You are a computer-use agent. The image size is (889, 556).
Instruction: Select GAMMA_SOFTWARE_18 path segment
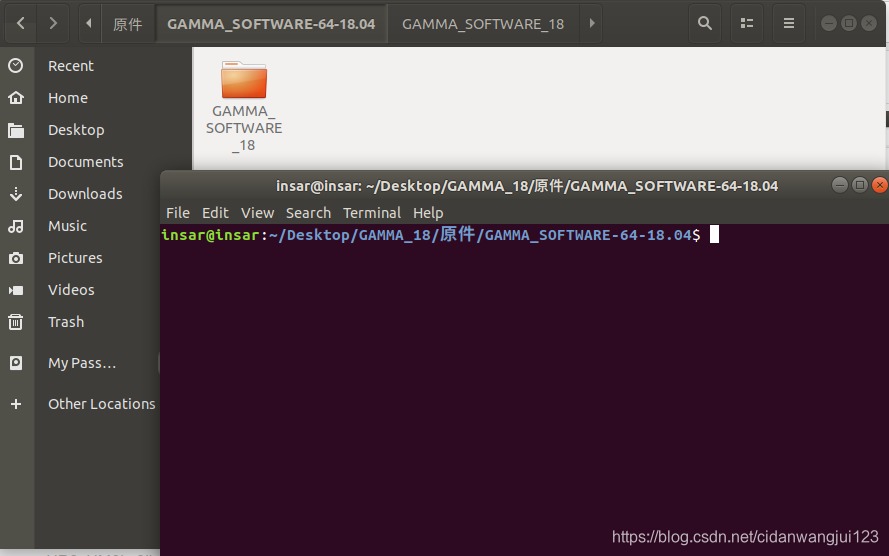pyautogui.click(x=483, y=24)
